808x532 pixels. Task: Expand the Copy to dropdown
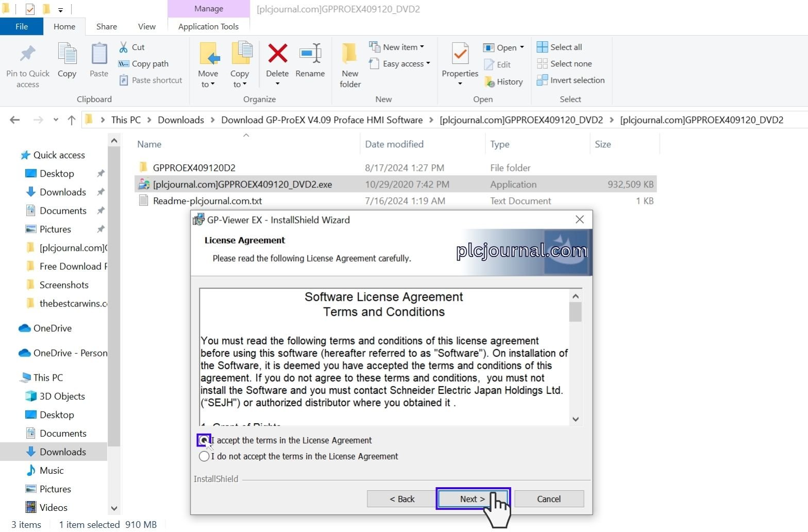click(245, 84)
